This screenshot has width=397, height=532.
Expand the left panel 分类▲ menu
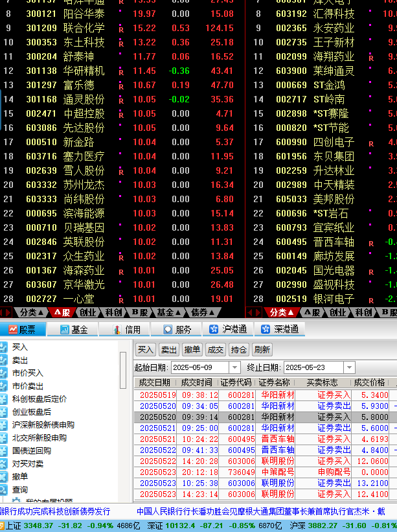[x=31, y=312]
